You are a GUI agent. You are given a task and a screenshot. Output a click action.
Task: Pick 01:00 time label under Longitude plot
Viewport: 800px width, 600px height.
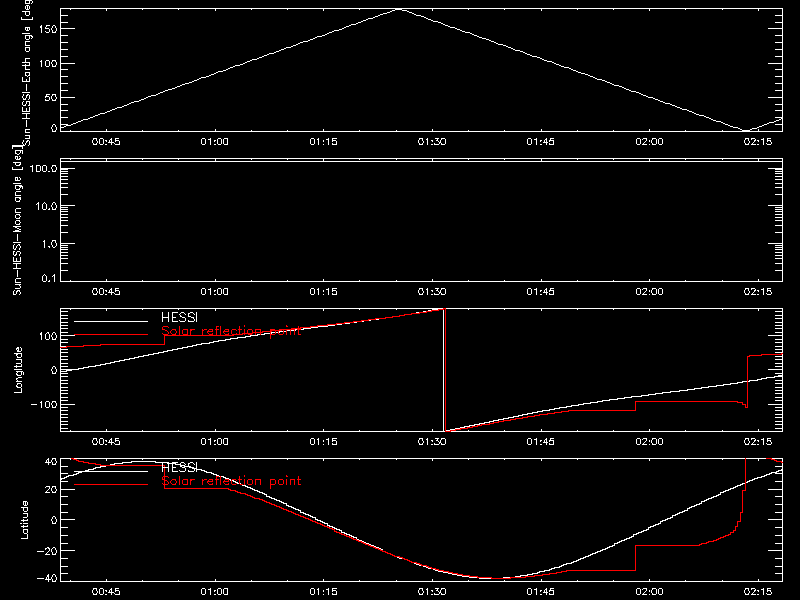click(x=215, y=441)
